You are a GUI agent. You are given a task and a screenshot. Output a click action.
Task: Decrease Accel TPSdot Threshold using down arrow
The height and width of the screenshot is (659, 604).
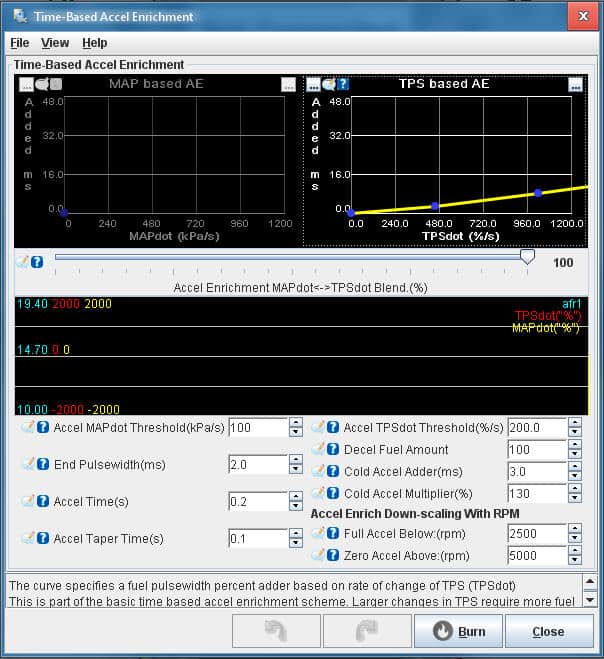pyautogui.click(x=574, y=432)
